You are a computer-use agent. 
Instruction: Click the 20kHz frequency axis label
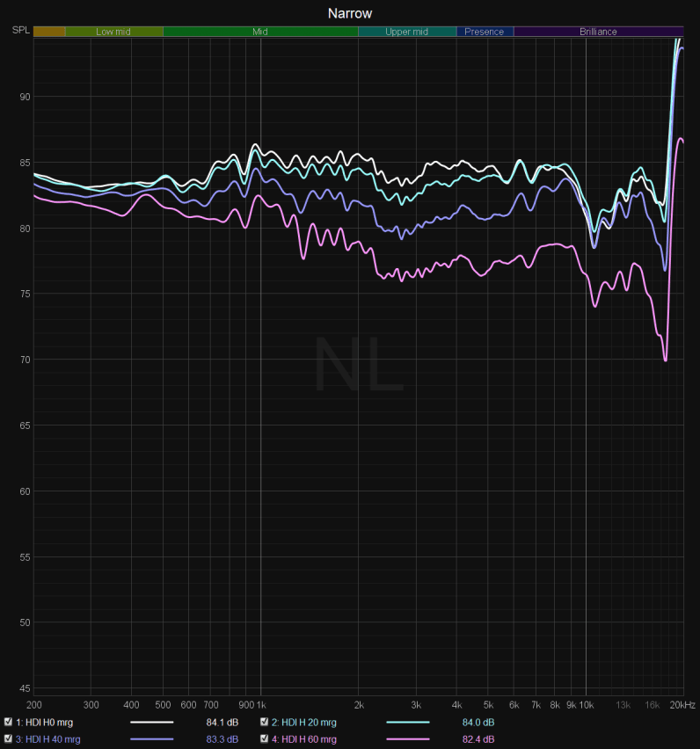click(681, 705)
